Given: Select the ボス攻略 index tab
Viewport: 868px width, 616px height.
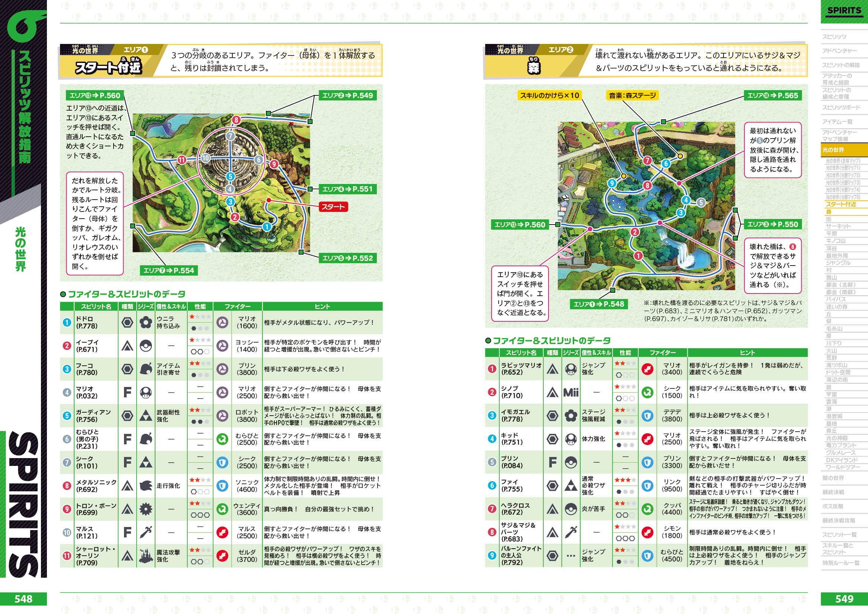Looking at the screenshot, I should (x=833, y=507).
